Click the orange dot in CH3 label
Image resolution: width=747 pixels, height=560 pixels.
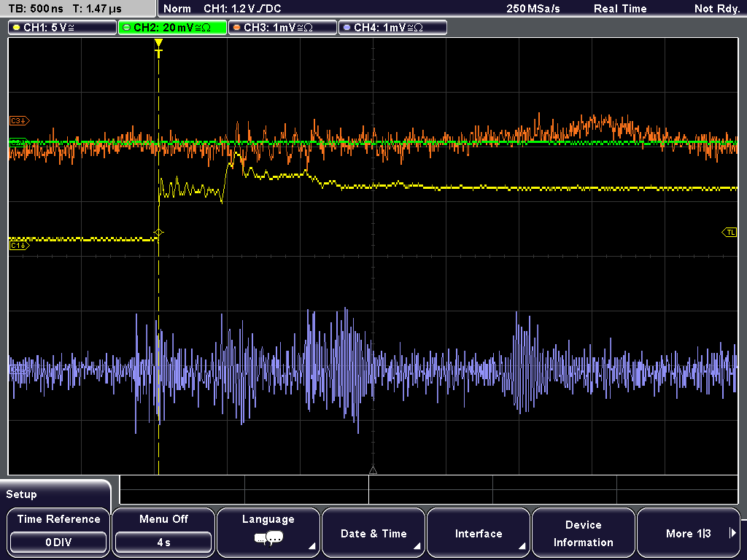237,28
